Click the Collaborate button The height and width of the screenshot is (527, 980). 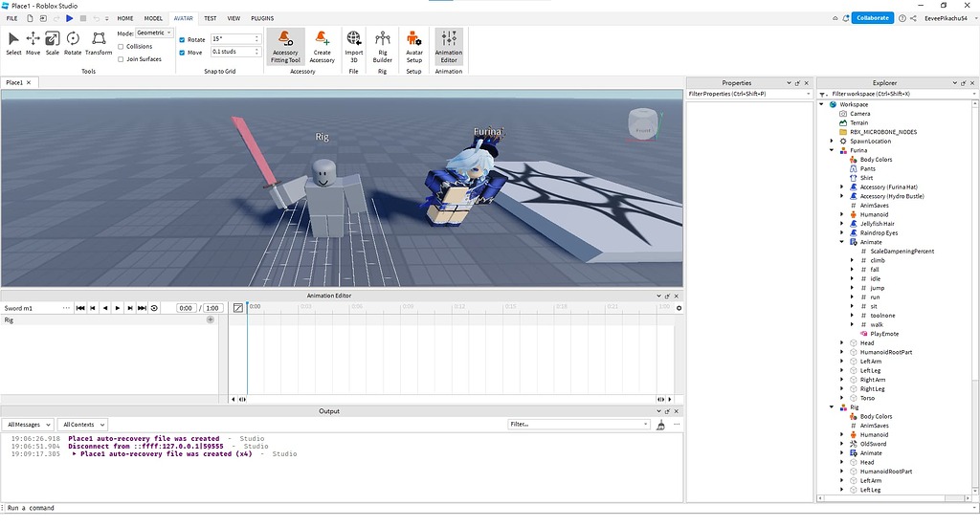tap(873, 18)
